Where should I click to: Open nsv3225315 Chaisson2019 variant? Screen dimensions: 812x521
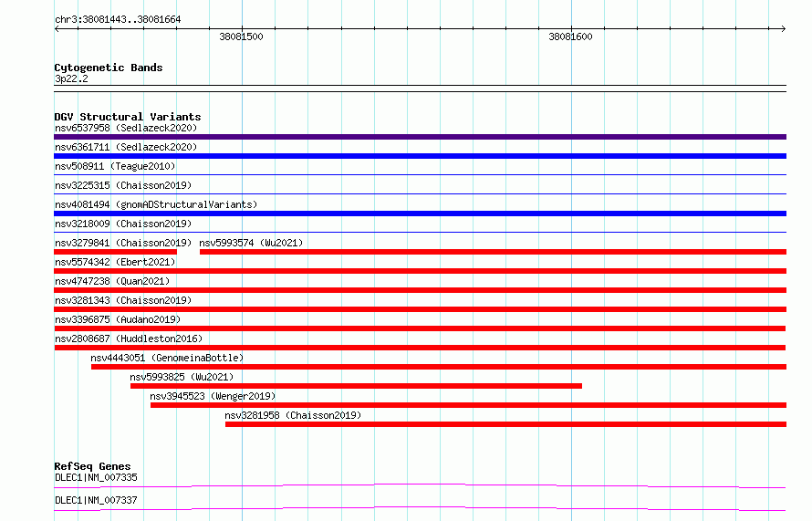tap(123, 185)
